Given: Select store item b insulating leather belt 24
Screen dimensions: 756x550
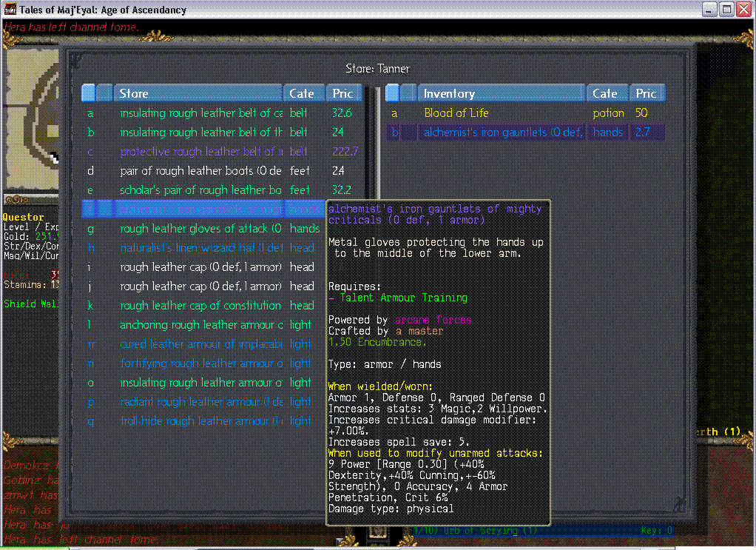Looking at the screenshot, I should coord(222,133).
